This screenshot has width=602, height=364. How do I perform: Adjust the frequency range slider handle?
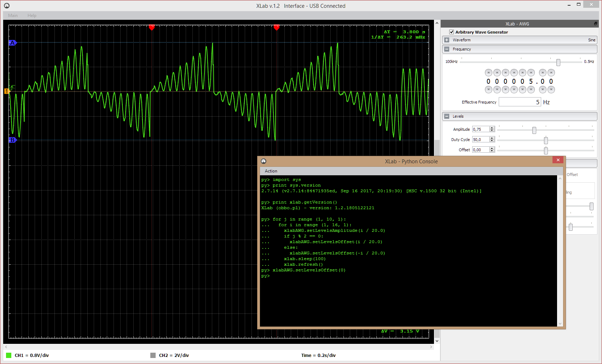point(558,63)
